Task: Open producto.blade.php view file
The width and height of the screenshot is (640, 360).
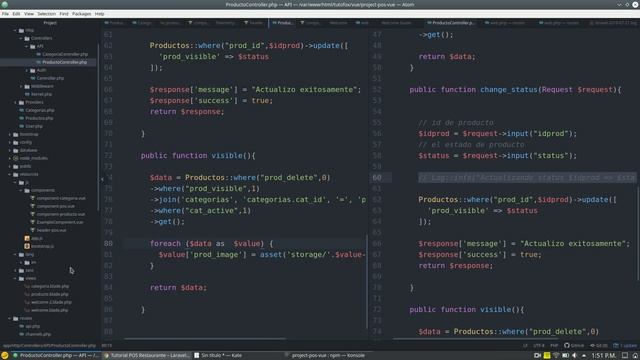Action: tap(50, 294)
